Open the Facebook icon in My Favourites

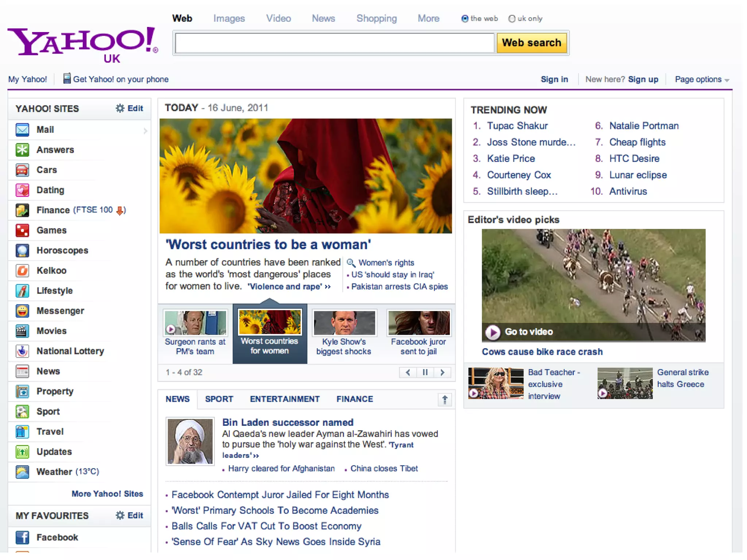click(22, 537)
